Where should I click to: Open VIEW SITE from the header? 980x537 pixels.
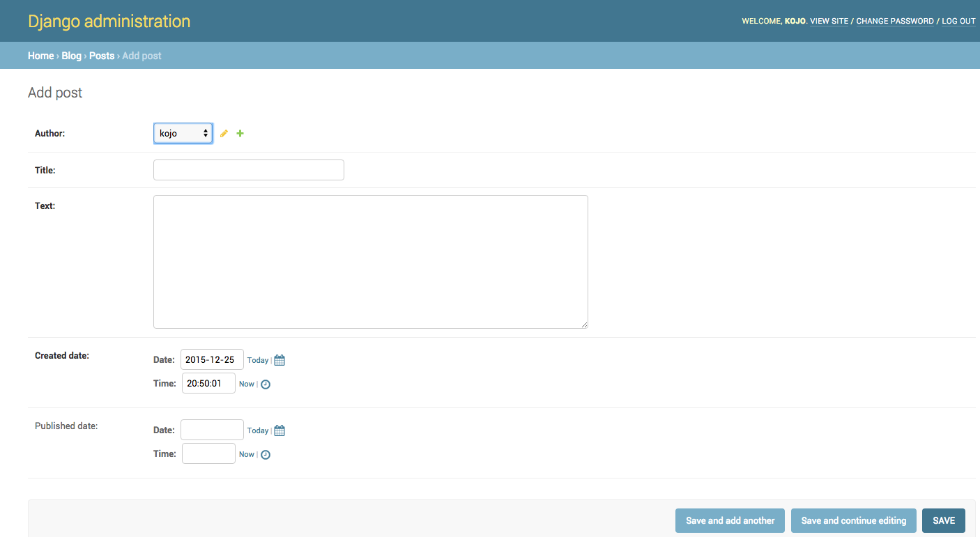point(828,21)
